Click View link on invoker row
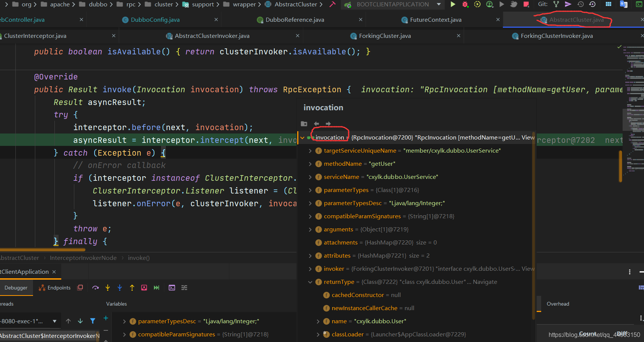This screenshot has width=644, height=342. (x=528, y=269)
